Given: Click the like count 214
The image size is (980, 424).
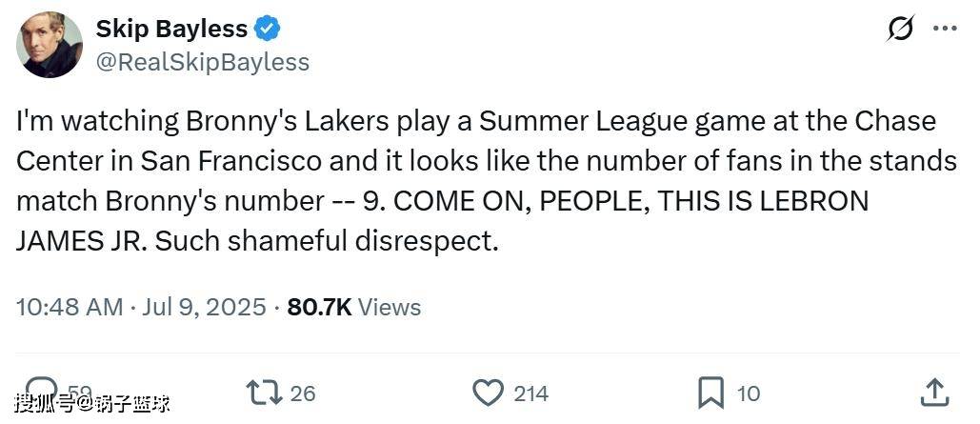Looking at the screenshot, I should 530,392.
